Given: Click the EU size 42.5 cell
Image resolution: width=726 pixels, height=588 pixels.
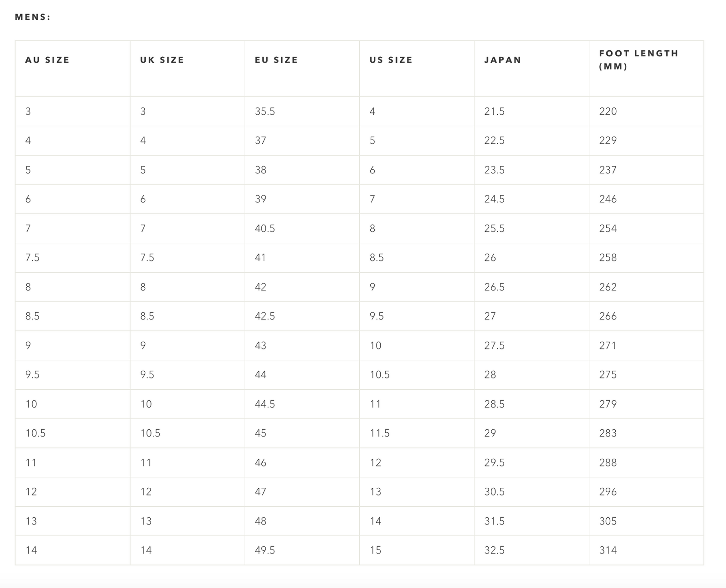Looking at the screenshot, I should point(265,316).
